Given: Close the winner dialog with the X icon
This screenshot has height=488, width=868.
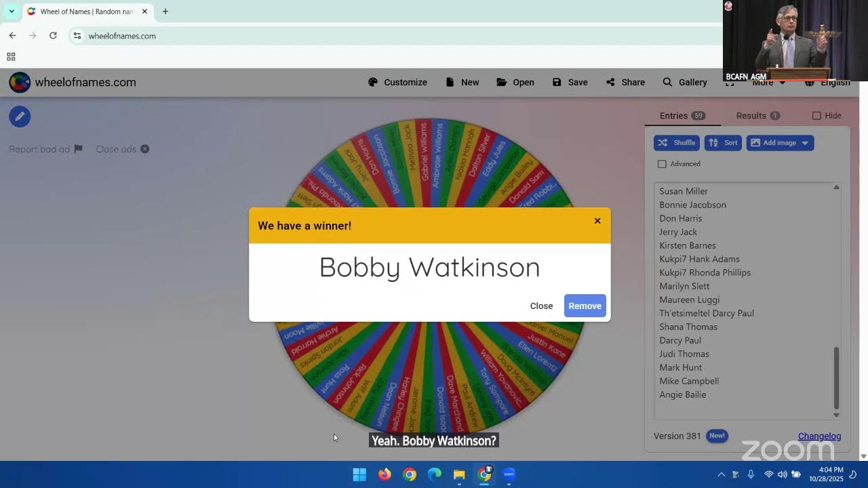Looking at the screenshot, I should click(x=597, y=221).
